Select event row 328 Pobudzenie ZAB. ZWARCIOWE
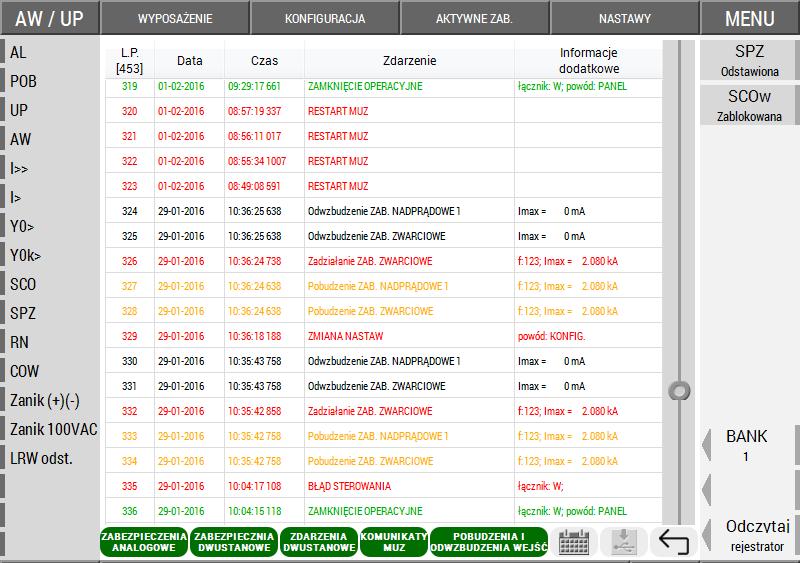The height and width of the screenshot is (563, 800). tap(384, 311)
